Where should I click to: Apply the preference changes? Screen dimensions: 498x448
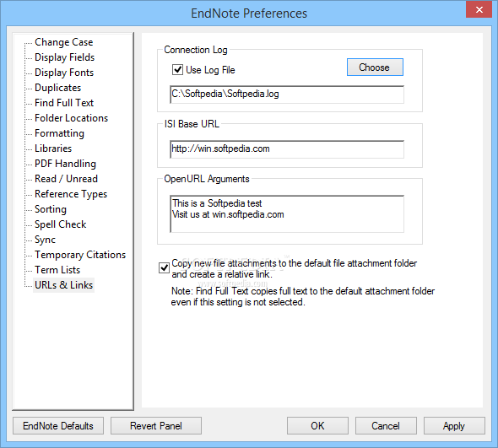454,426
